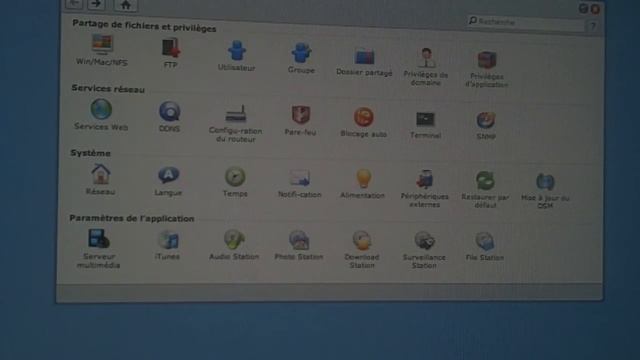Open Dossier partagé settings
The height and width of the screenshot is (360, 640).
point(364,61)
